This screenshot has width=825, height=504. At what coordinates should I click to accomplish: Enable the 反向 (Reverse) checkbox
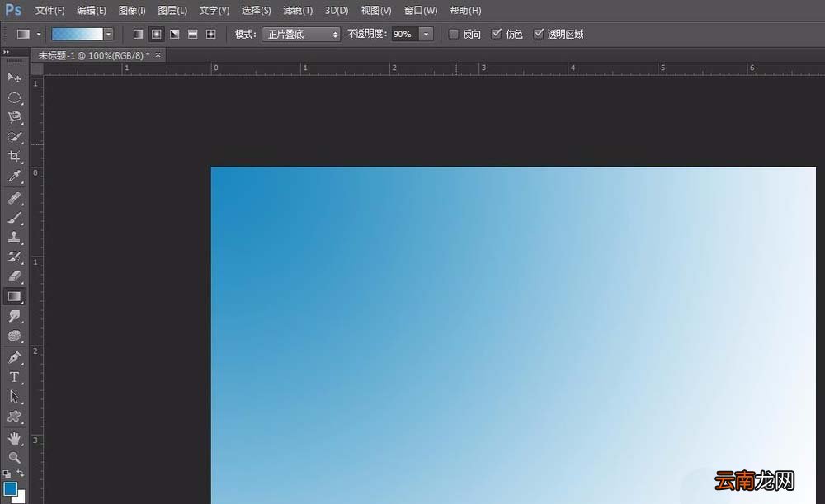pyautogui.click(x=454, y=34)
